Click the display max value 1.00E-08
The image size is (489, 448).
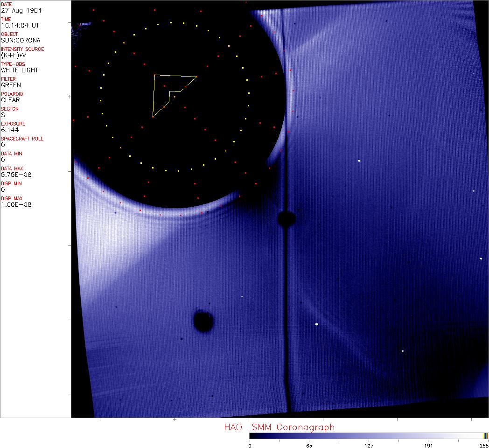pos(15,204)
